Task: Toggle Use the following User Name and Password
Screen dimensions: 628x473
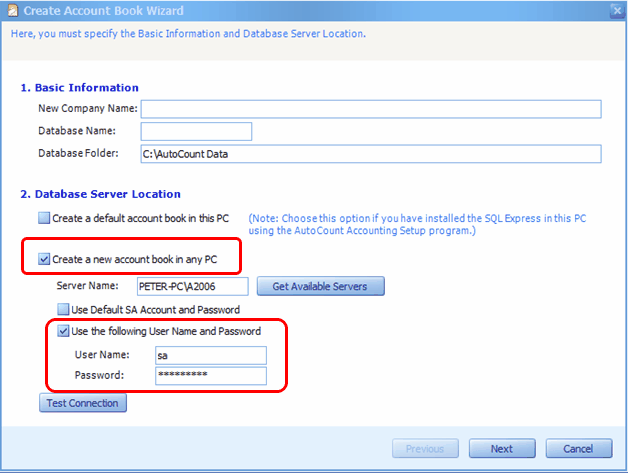Action: (x=63, y=331)
